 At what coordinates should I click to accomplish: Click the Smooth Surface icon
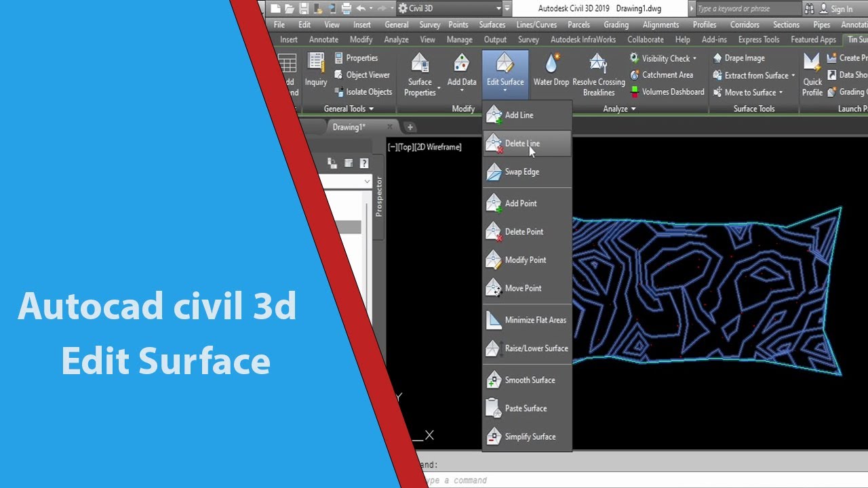494,380
